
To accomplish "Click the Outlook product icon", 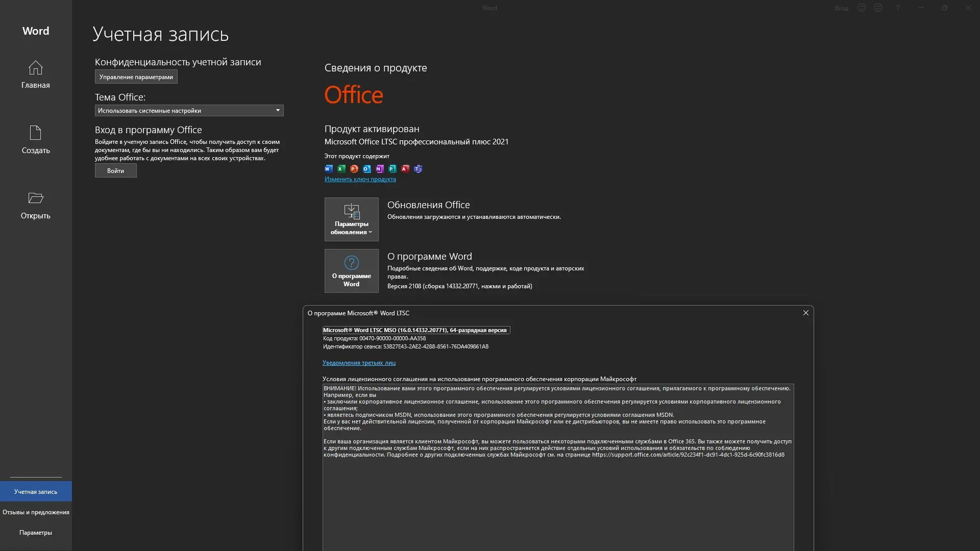I will coord(367,169).
